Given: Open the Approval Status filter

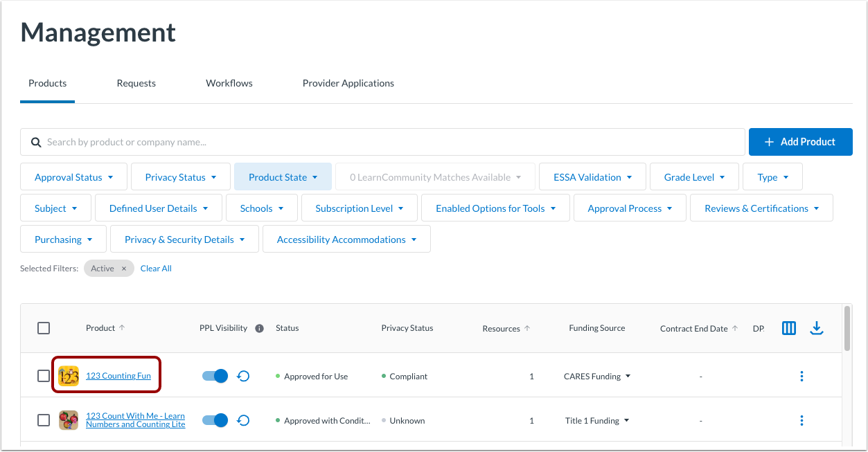Looking at the screenshot, I should (x=73, y=177).
